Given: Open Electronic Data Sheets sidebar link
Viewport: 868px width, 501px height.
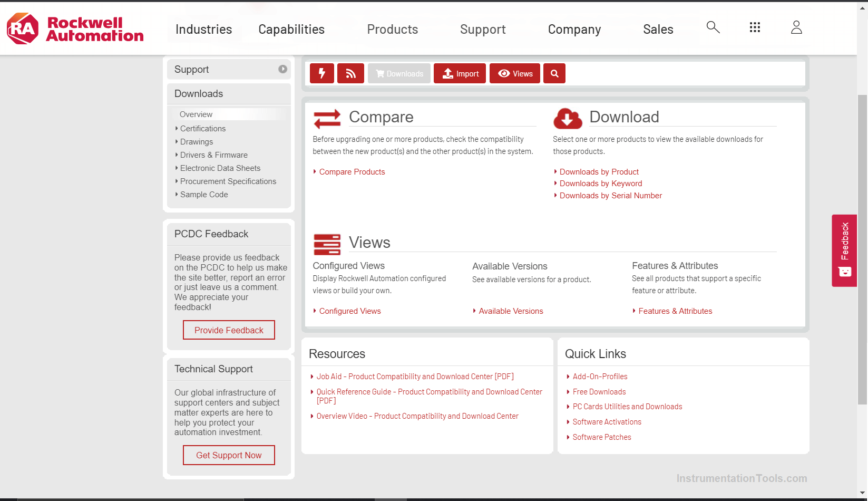Looking at the screenshot, I should pyautogui.click(x=220, y=168).
